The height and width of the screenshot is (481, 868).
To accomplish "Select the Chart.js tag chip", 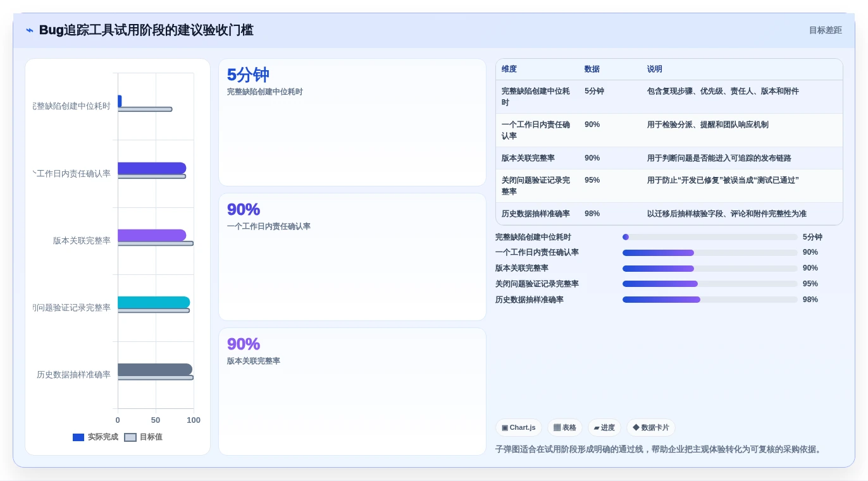I will pyautogui.click(x=519, y=428).
